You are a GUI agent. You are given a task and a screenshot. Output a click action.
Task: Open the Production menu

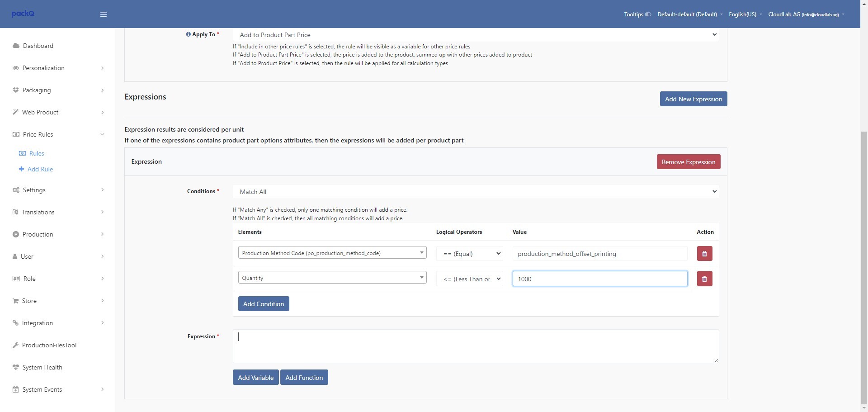[38, 234]
